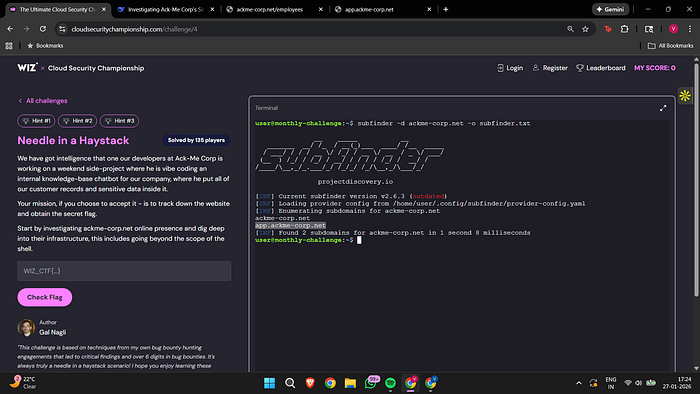Open the Extensions puzzle icon
700x394 pixels.
625,29
